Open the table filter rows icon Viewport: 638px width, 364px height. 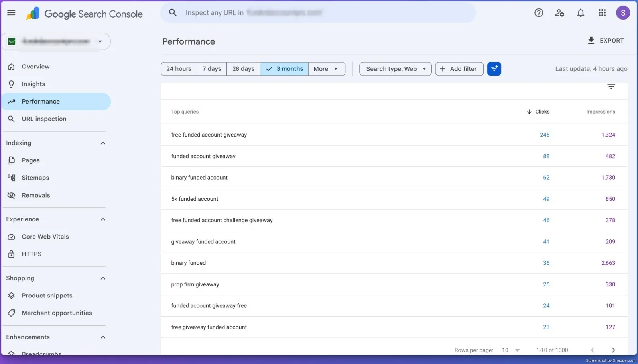pyautogui.click(x=611, y=86)
